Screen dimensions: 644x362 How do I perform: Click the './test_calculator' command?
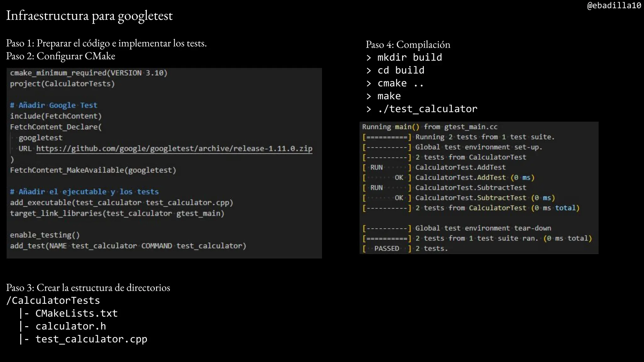point(427,109)
